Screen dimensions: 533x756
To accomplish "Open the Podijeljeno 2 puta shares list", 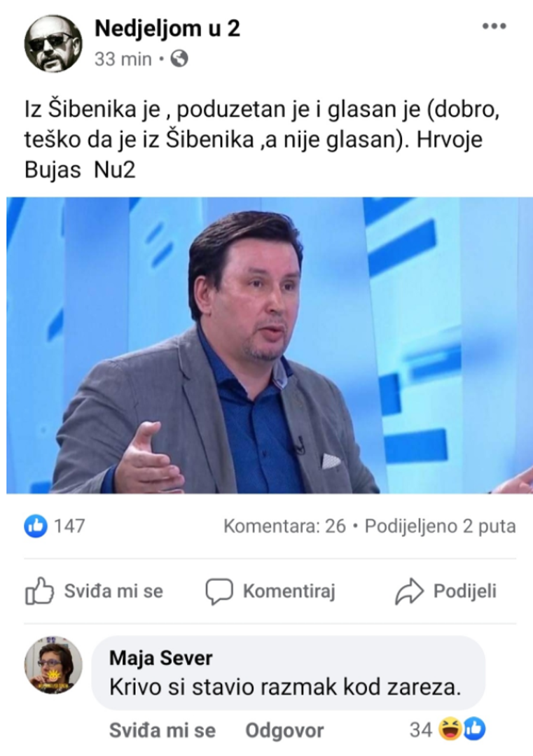I will pyautogui.click(x=440, y=526).
